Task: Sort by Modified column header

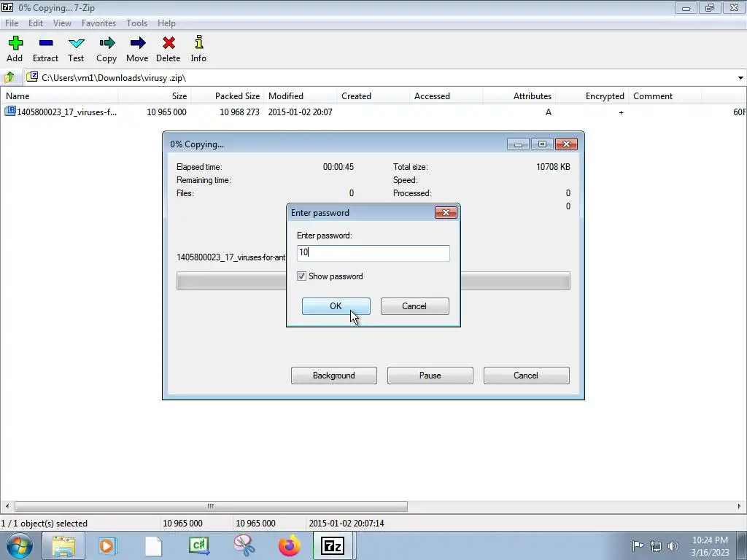Action: (300, 96)
